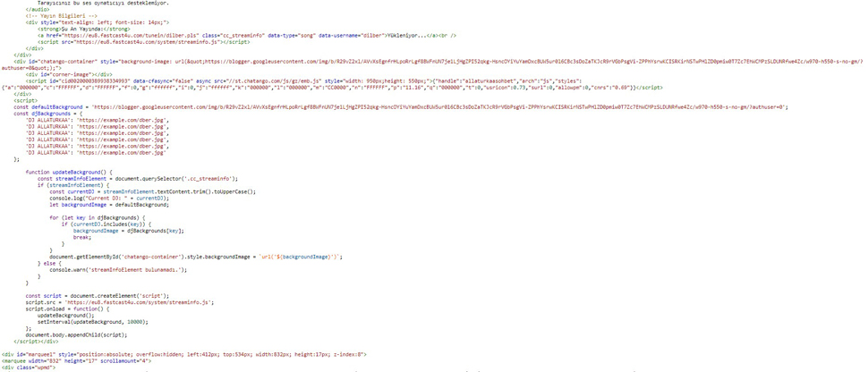
Task: Click the 'if (streamInfoElement) {' line
Action: point(73,185)
